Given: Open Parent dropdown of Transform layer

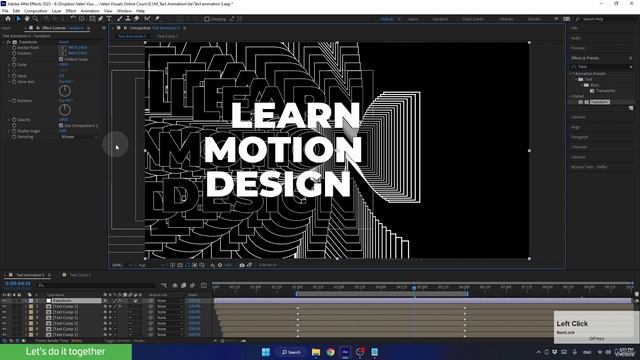Looking at the screenshot, I should (x=169, y=301).
